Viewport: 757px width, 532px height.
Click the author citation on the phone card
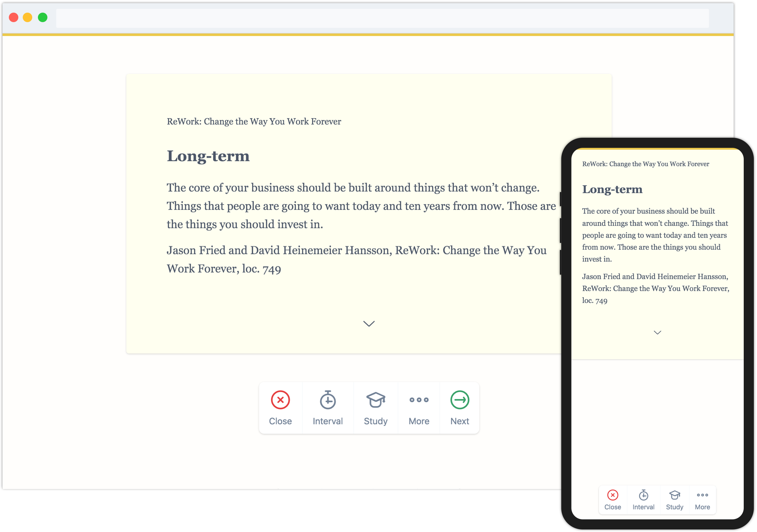click(656, 288)
